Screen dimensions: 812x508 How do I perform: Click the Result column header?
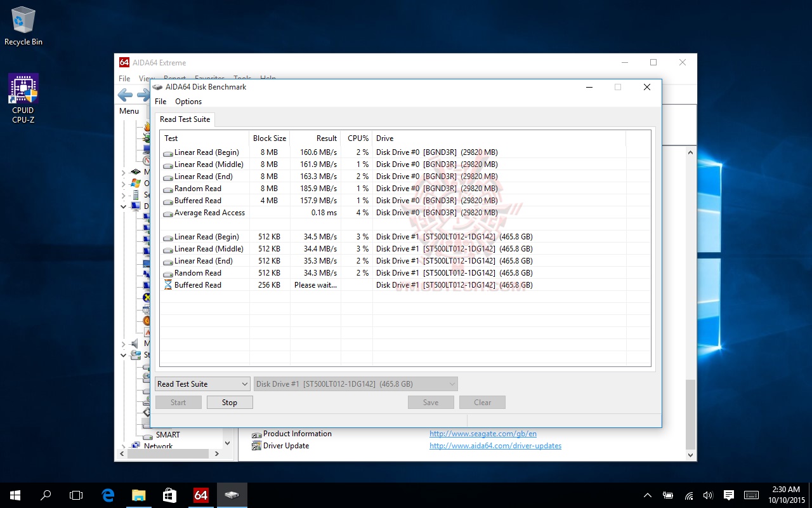(316, 138)
